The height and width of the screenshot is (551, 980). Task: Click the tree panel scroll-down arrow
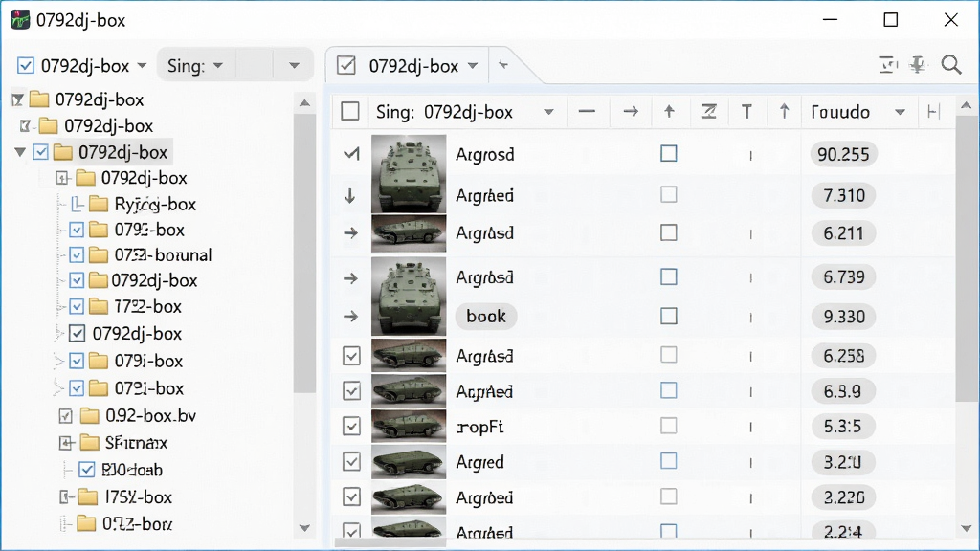click(304, 528)
